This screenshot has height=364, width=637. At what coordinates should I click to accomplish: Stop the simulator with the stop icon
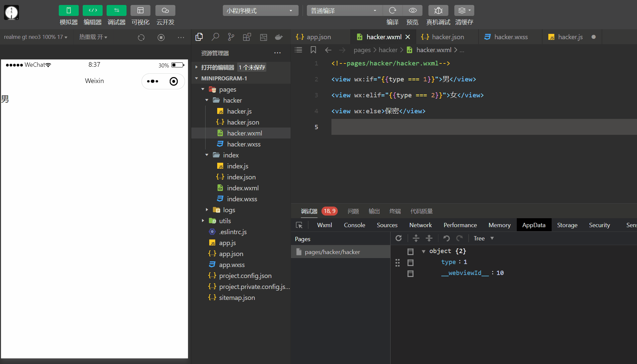click(161, 38)
